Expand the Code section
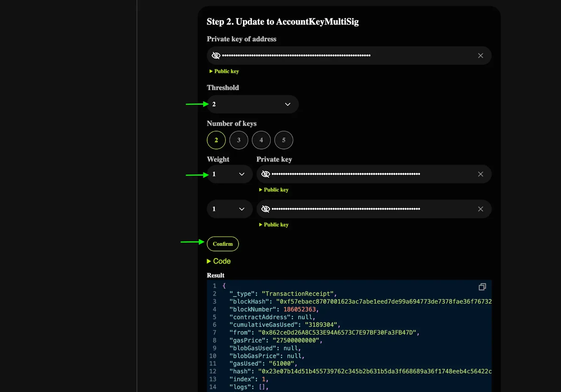The width and height of the screenshot is (561, 392). (x=219, y=261)
